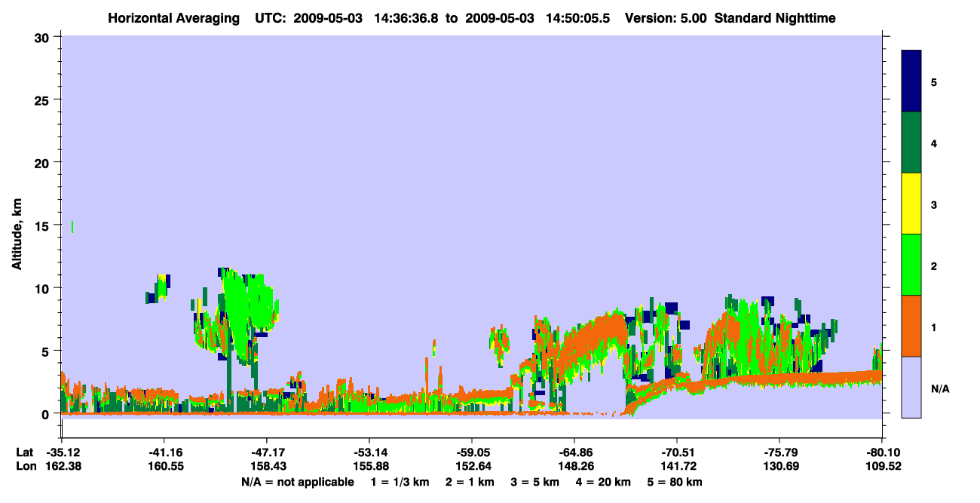Click the legend note 'N/A = not applicable'
This screenshot has height=503, width=980.
point(297,482)
